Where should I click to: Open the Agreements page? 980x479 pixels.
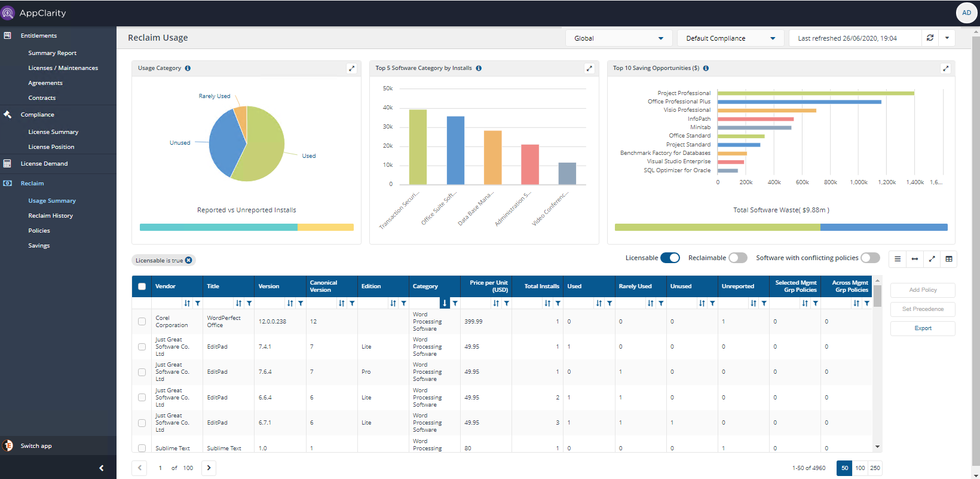[45, 83]
